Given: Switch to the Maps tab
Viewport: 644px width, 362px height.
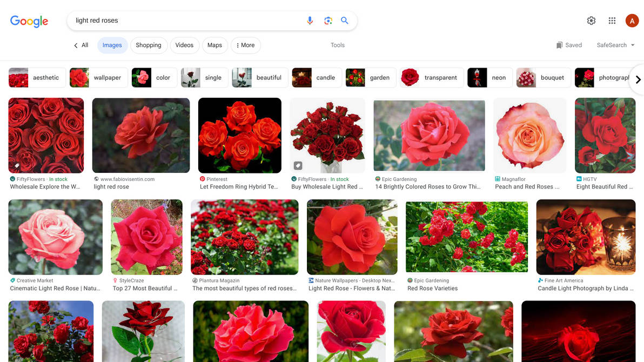Looking at the screenshot, I should 214,45.
